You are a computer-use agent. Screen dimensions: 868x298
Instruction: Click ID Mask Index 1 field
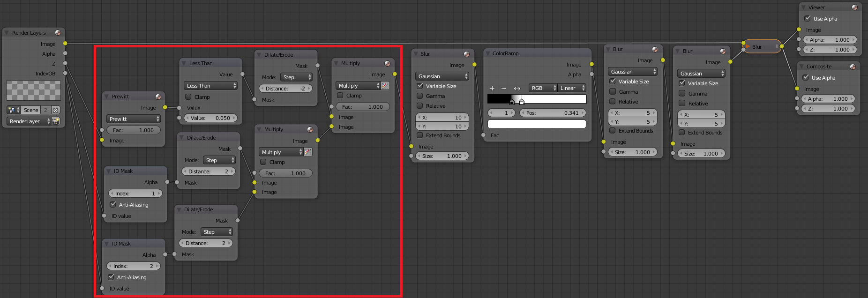click(135, 194)
